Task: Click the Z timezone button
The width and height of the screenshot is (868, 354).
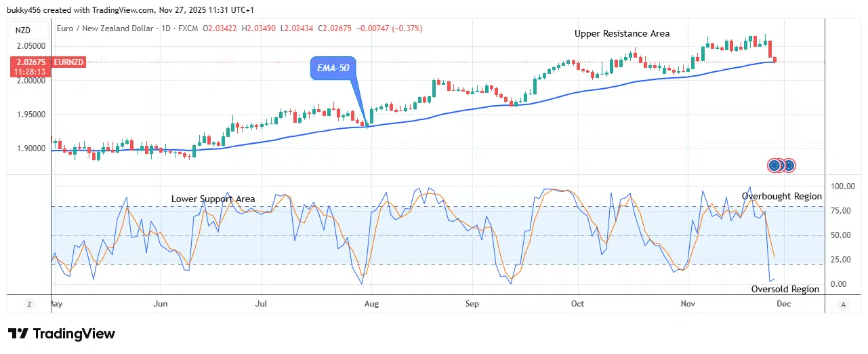Action: point(29,304)
